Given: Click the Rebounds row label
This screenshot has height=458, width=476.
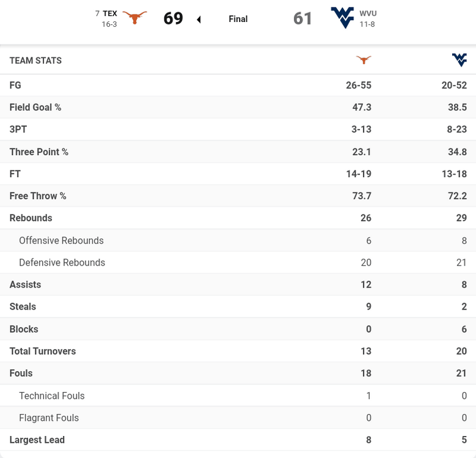Looking at the screenshot, I should [x=31, y=218].
